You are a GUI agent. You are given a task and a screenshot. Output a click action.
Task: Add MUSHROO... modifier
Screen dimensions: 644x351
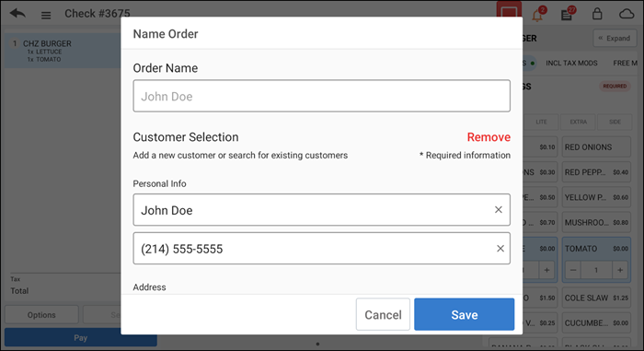click(x=596, y=222)
